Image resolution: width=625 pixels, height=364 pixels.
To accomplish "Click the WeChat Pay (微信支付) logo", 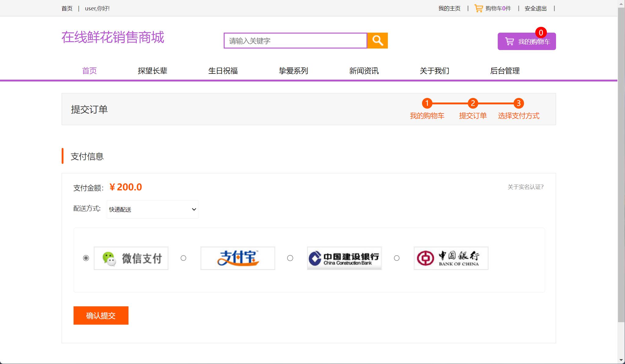I will [x=131, y=258].
